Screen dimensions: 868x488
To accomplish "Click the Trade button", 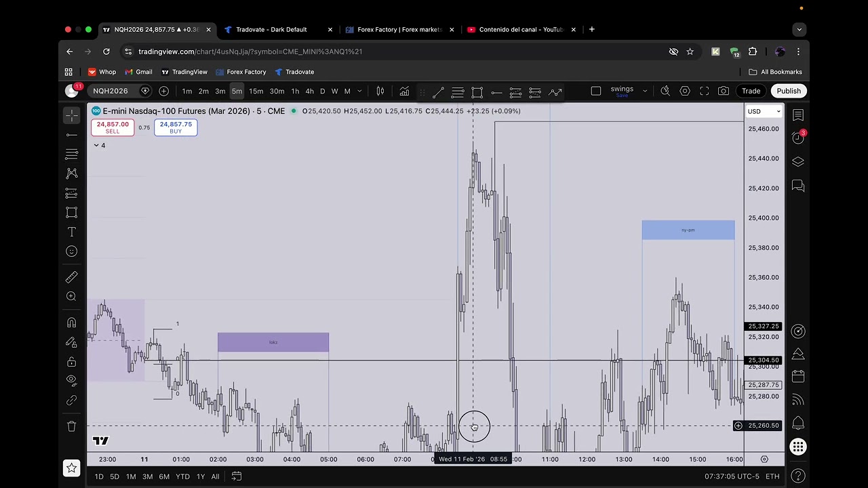I will (751, 91).
